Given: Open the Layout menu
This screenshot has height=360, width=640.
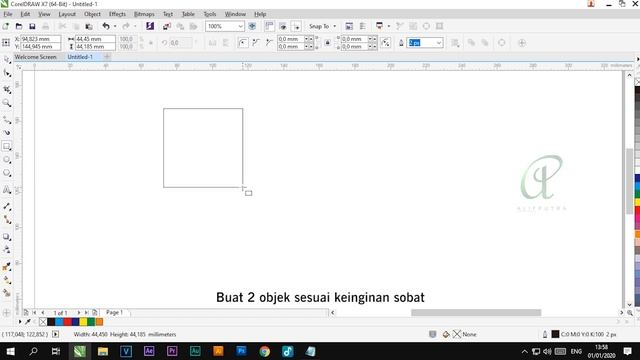Looking at the screenshot, I should 67,14.
